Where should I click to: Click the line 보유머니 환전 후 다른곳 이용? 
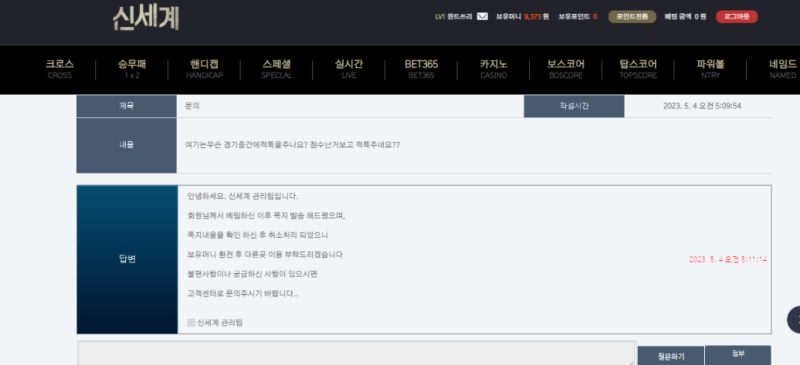click(265, 254)
